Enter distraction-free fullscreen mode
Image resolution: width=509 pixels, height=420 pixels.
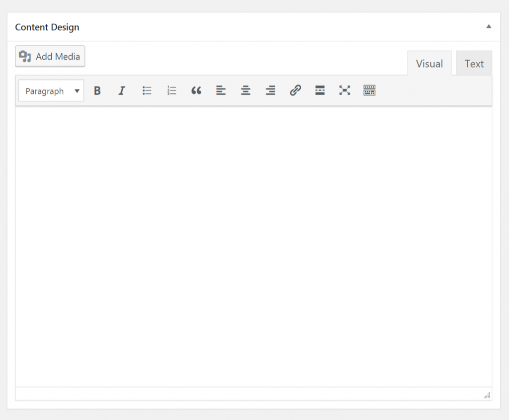tap(345, 90)
